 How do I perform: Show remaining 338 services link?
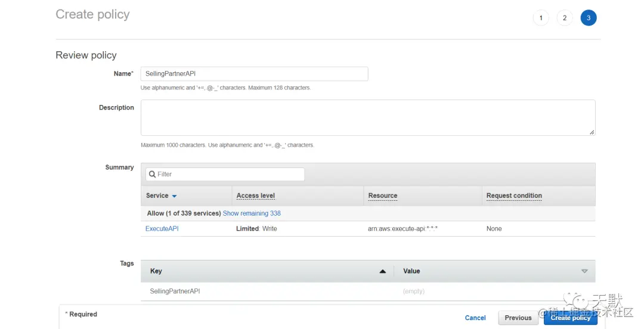pyautogui.click(x=252, y=213)
